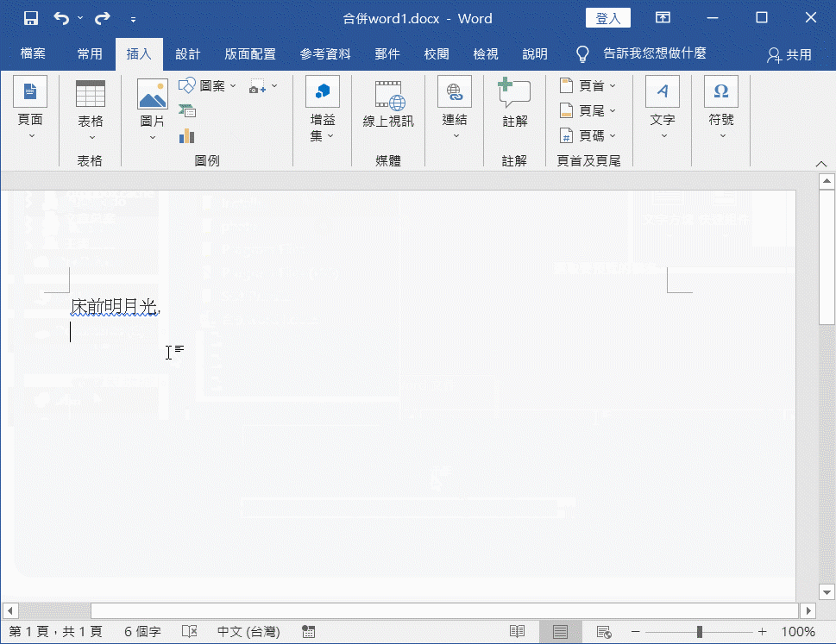Switch to Print Layout view
The image size is (836, 644).
point(561,632)
